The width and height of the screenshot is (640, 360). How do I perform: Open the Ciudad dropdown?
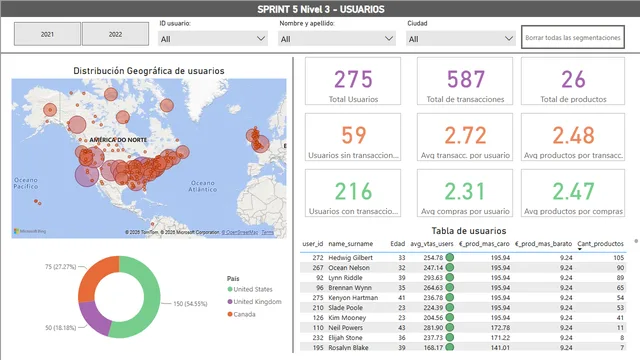click(x=460, y=39)
